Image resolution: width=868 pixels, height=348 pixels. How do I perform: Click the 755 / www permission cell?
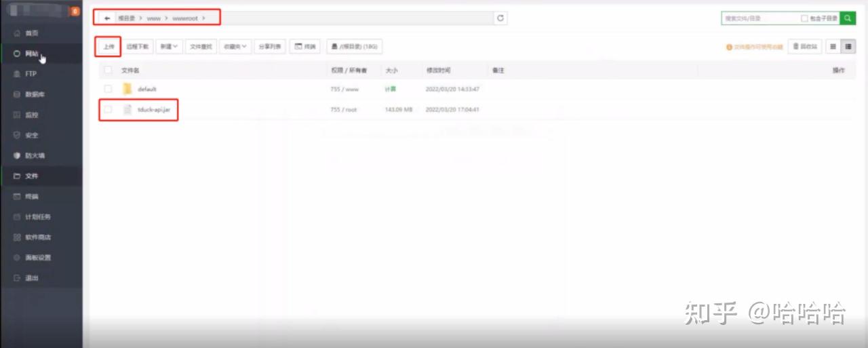(x=344, y=89)
